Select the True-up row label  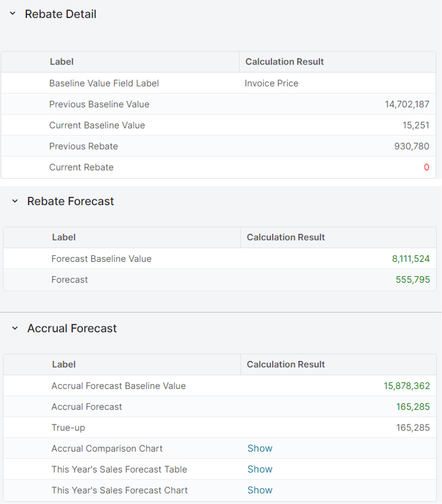pos(68,428)
